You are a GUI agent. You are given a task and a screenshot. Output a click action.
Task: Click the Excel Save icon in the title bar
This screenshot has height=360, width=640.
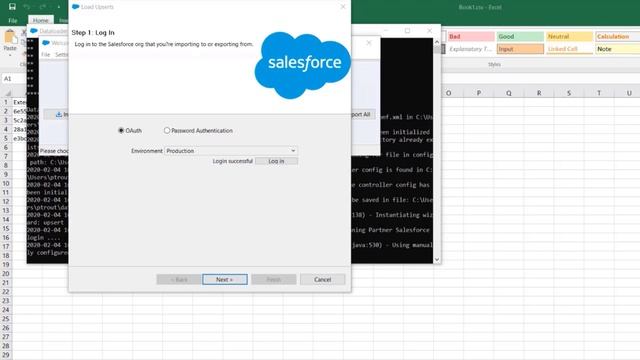[12, 7]
